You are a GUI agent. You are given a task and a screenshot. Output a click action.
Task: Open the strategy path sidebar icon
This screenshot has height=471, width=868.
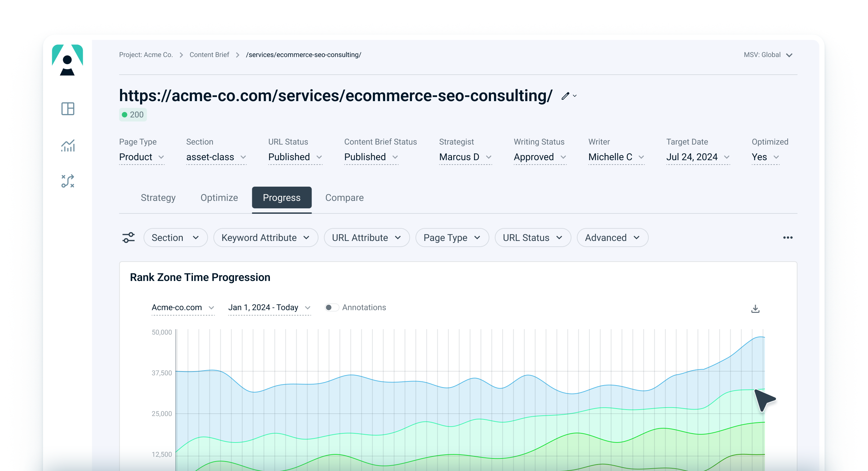pos(68,181)
